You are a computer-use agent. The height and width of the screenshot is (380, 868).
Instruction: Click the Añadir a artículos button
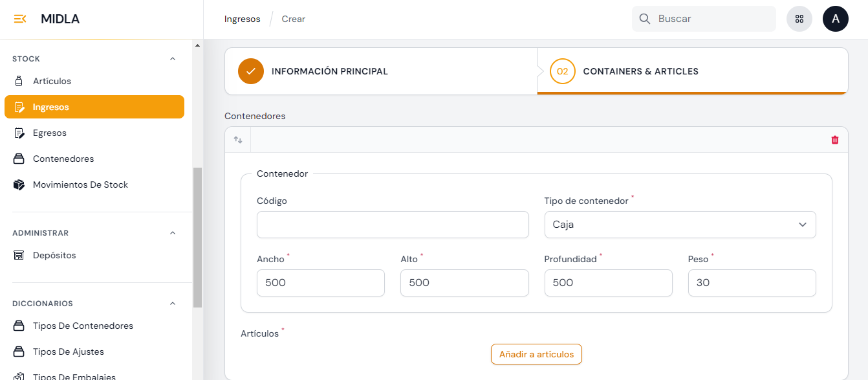tap(536, 354)
